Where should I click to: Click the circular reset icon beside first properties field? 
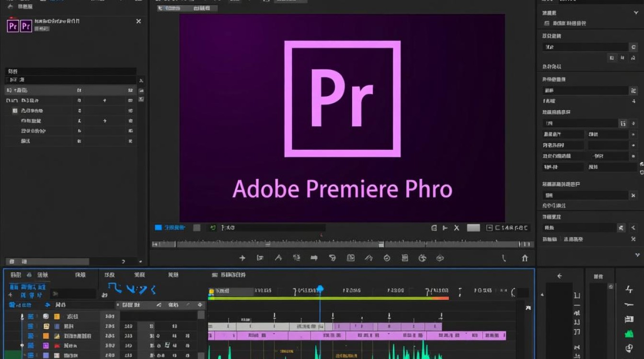tap(633, 47)
